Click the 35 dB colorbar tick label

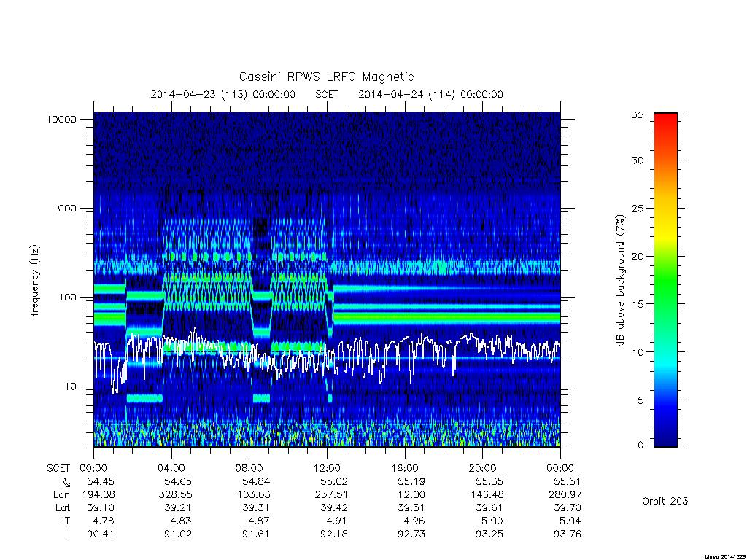[638, 114]
